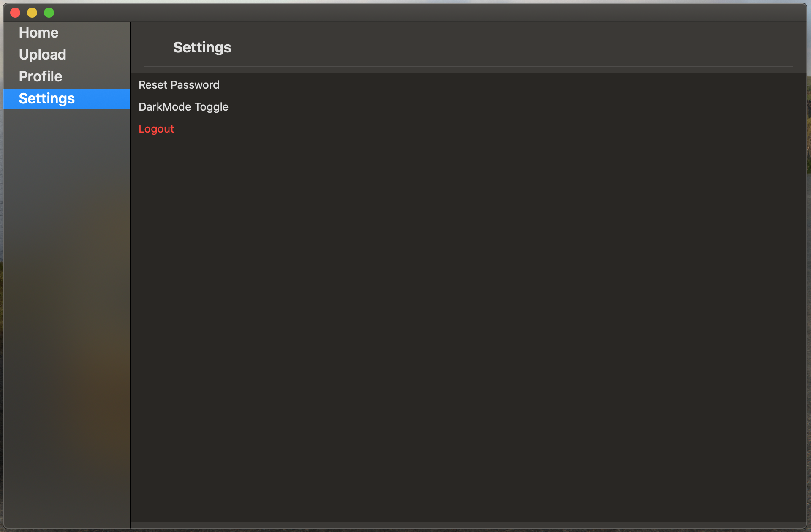Maximize window using green button

pyautogui.click(x=49, y=13)
